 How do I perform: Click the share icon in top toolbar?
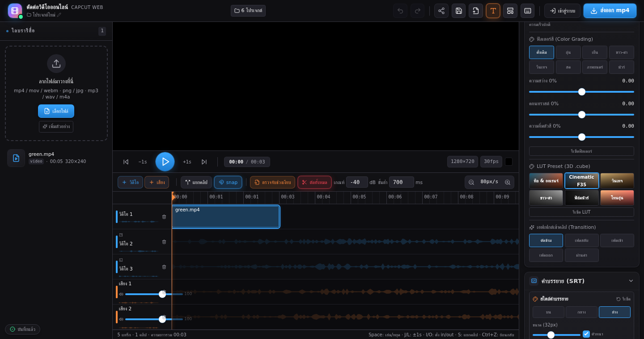pos(441,11)
